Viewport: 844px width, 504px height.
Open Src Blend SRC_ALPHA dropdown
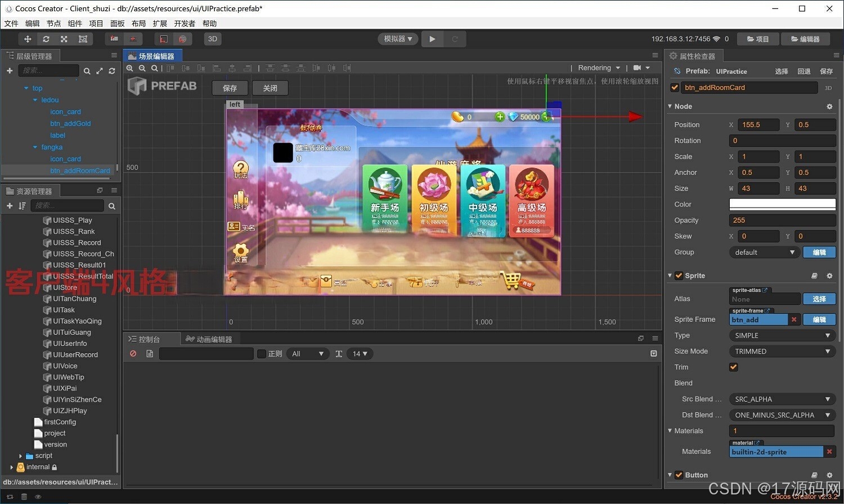coord(782,399)
